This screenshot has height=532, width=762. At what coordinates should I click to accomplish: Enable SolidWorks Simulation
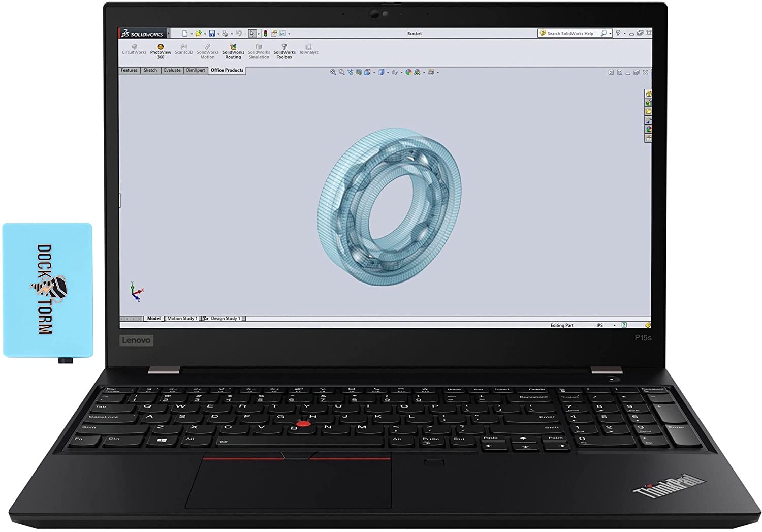click(259, 51)
